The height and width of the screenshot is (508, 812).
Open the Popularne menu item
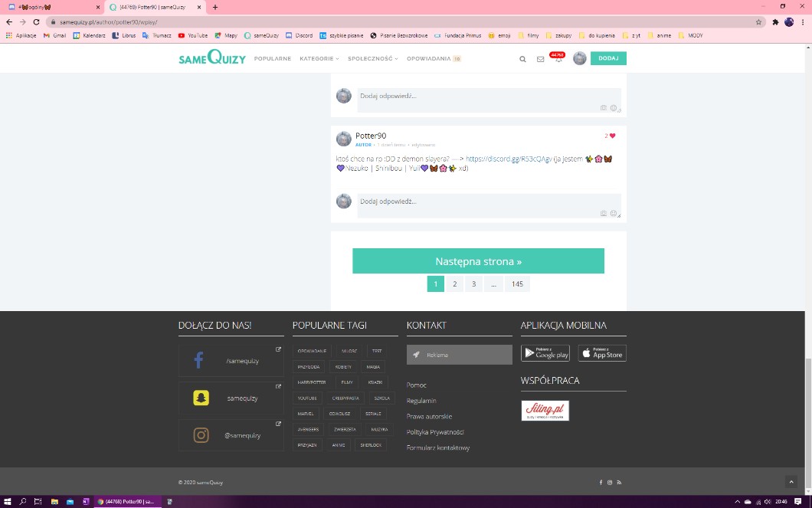(272, 59)
